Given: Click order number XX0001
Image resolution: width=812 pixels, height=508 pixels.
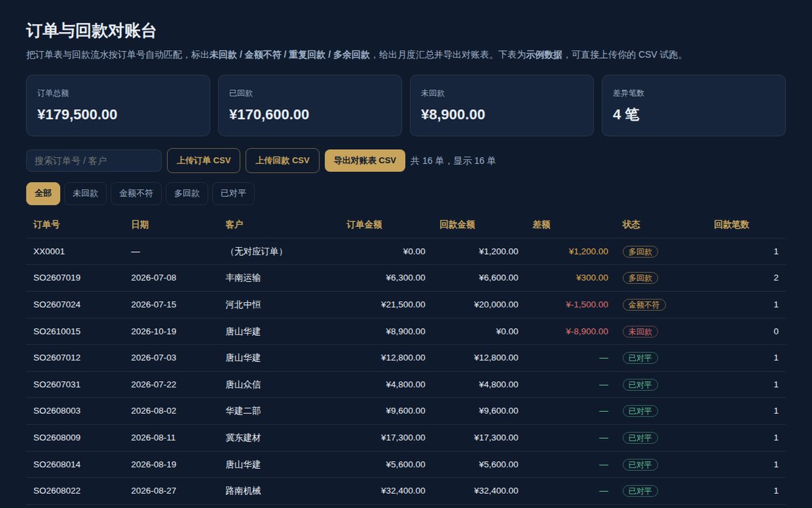Looking at the screenshot, I should pyautogui.click(x=49, y=251).
